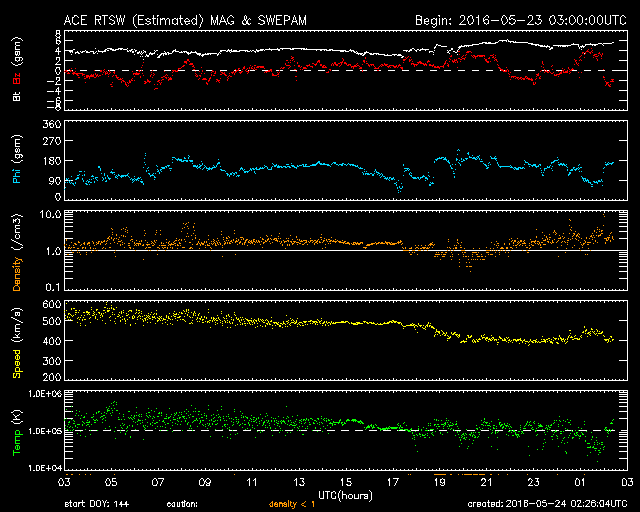Click the 400 tick on Speed axis
The width and height of the screenshot is (640, 512).
pyautogui.click(x=52, y=341)
